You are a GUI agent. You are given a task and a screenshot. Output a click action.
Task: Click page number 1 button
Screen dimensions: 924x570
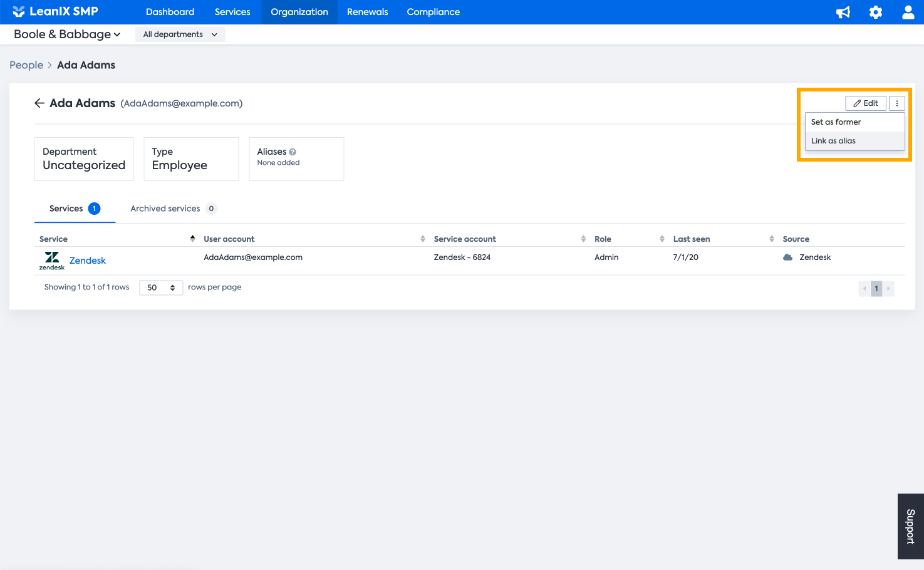[x=876, y=288]
